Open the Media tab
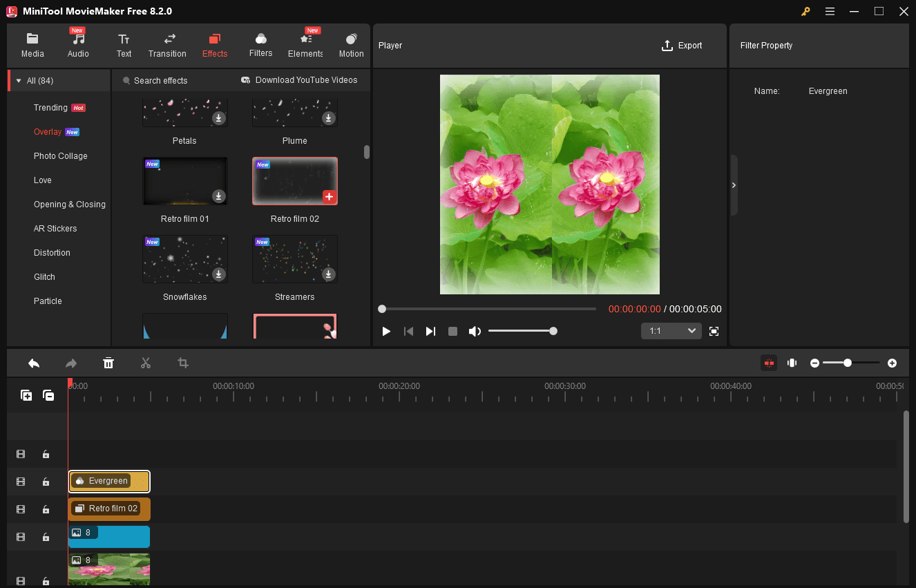This screenshot has width=916, height=588. click(x=32, y=45)
